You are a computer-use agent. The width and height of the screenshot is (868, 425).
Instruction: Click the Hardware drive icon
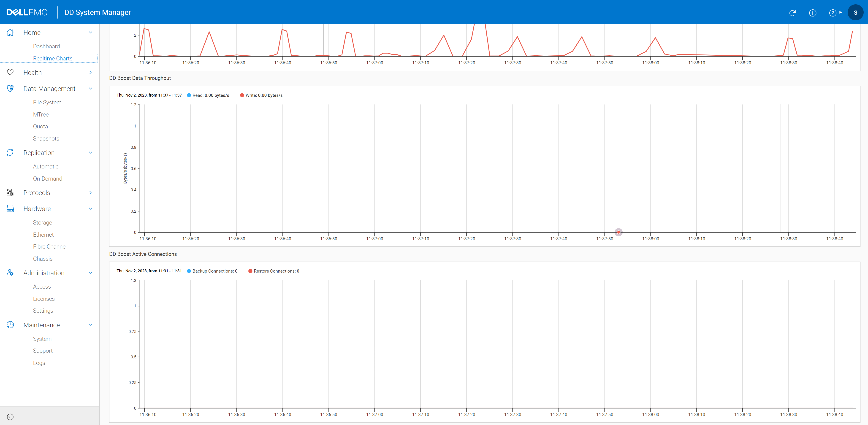(10, 208)
